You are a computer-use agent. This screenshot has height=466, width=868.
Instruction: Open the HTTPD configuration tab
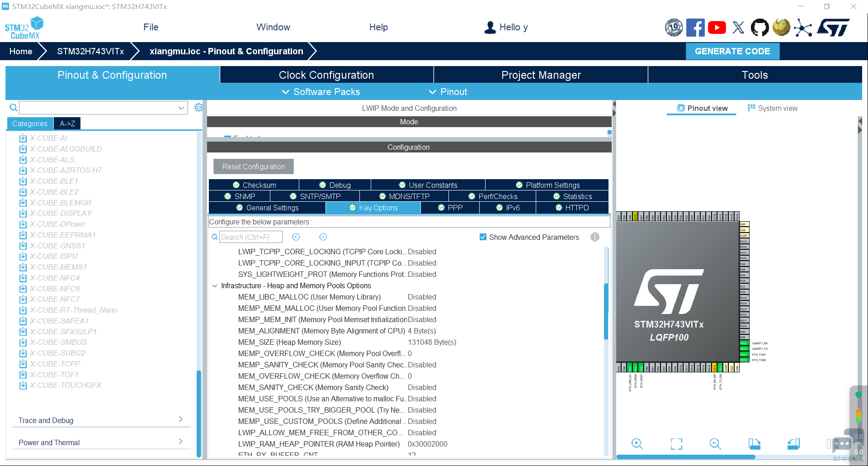[x=572, y=208]
